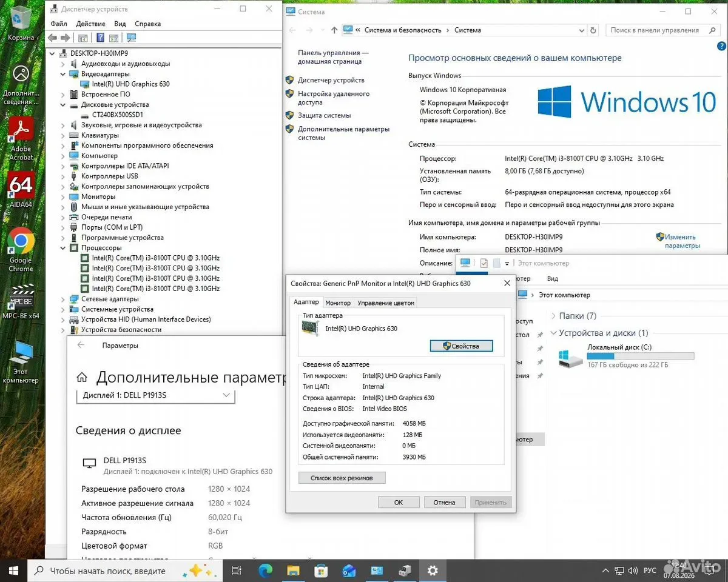Viewport: 728px width, 582px height.
Task: Select CT240BX500SSD1 in device tree
Action: coord(117,115)
